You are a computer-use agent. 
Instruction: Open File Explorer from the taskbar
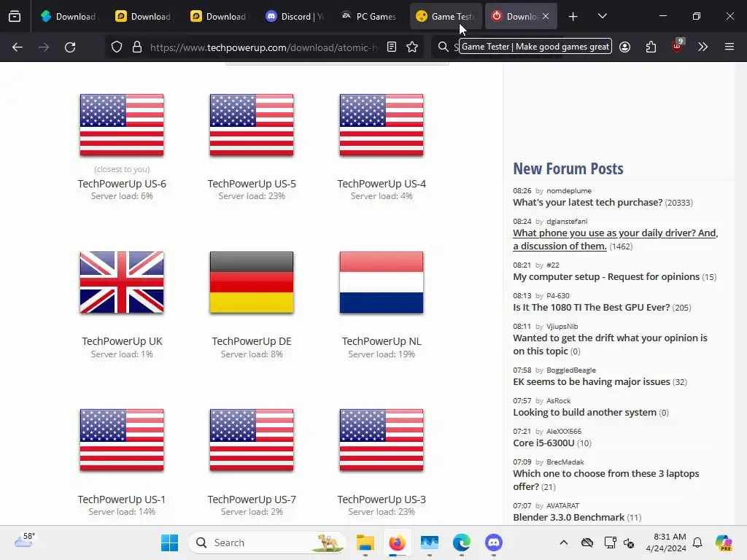click(x=365, y=542)
